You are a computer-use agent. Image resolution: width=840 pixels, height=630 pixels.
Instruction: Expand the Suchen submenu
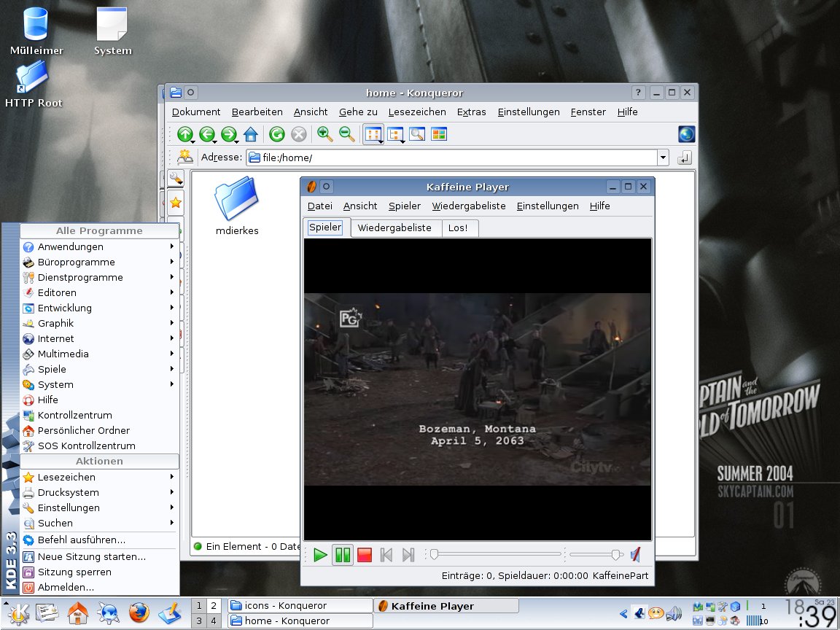[x=99, y=523]
